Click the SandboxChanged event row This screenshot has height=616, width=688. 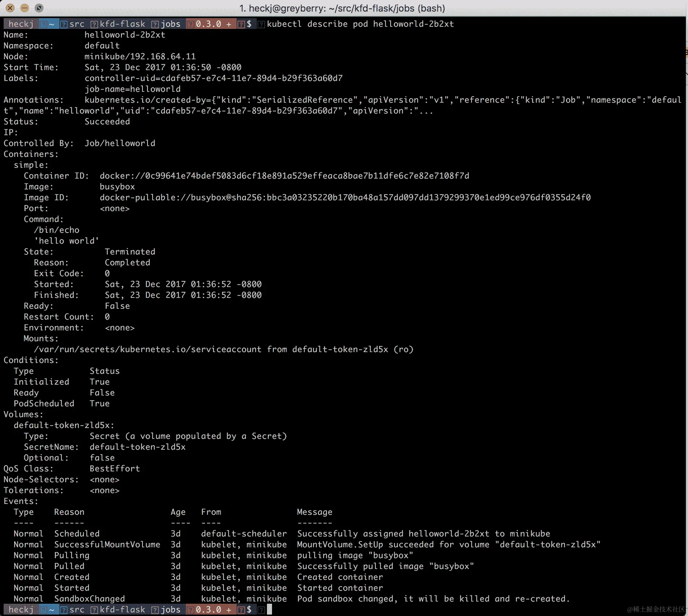pos(292,599)
